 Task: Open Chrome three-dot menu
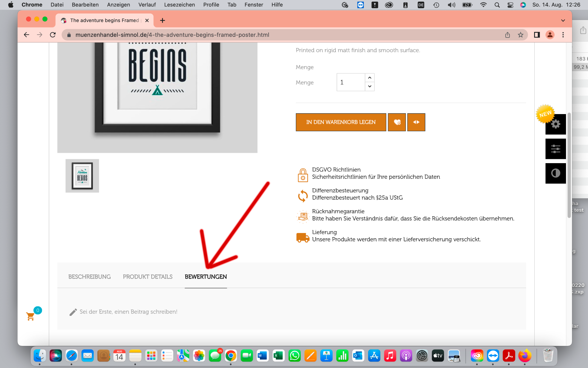pyautogui.click(x=563, y=35)
